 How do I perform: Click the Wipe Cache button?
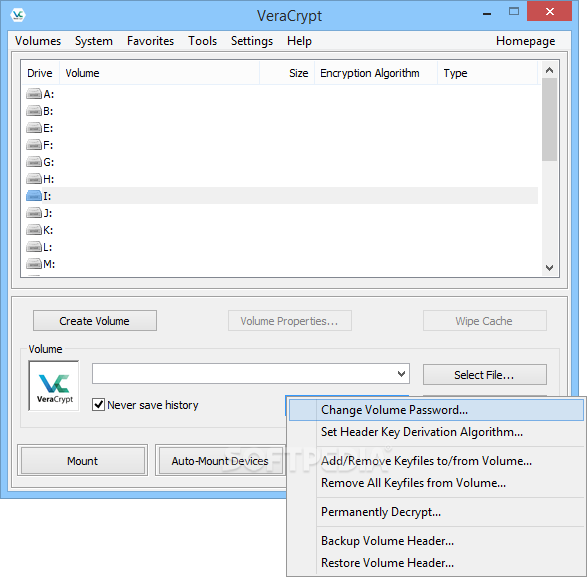click(485, 321)
